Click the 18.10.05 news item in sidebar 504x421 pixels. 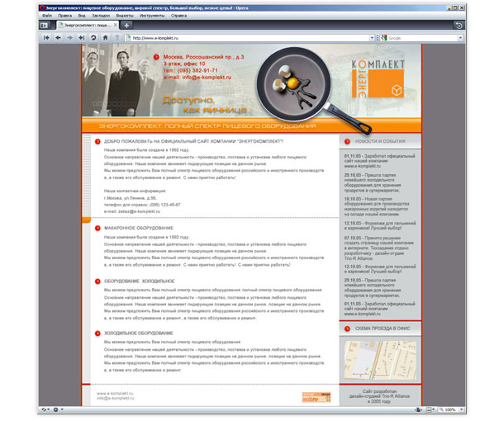click(x=377, y=206)
